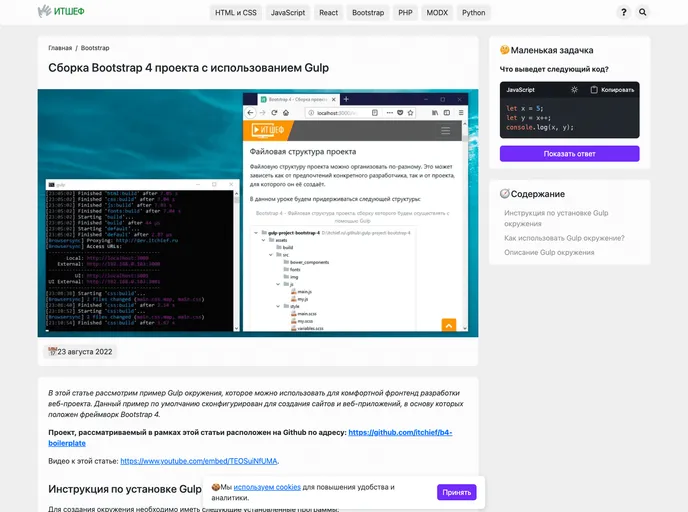Image resolution: width=688 pixels, height=512 pixels.
Task: Click the cookie emoji in cookie banner
Action: point(215,487)
